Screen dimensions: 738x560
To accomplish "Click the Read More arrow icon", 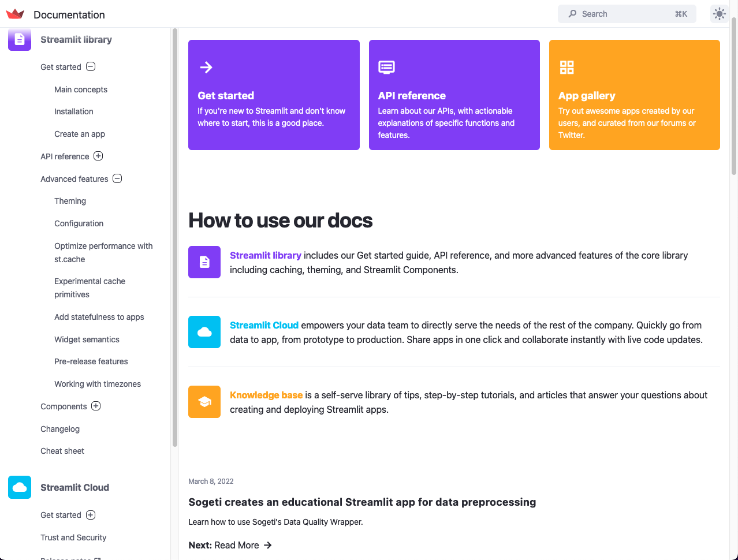I will (267, 545).
